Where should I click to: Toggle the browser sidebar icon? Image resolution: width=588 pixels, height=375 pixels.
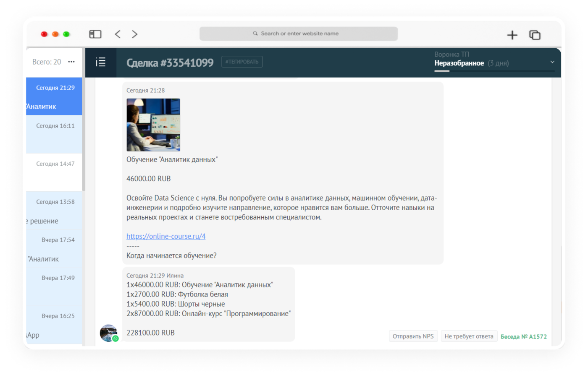point(95,34)
